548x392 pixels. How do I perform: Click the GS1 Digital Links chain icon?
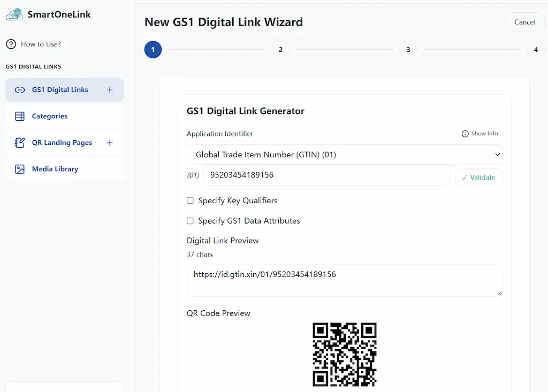point(20,90)
